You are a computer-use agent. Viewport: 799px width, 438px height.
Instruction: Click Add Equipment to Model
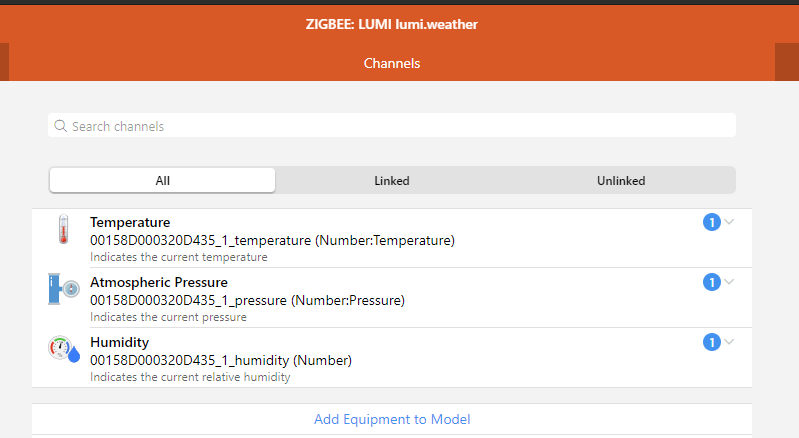click(x=392, y=419)
